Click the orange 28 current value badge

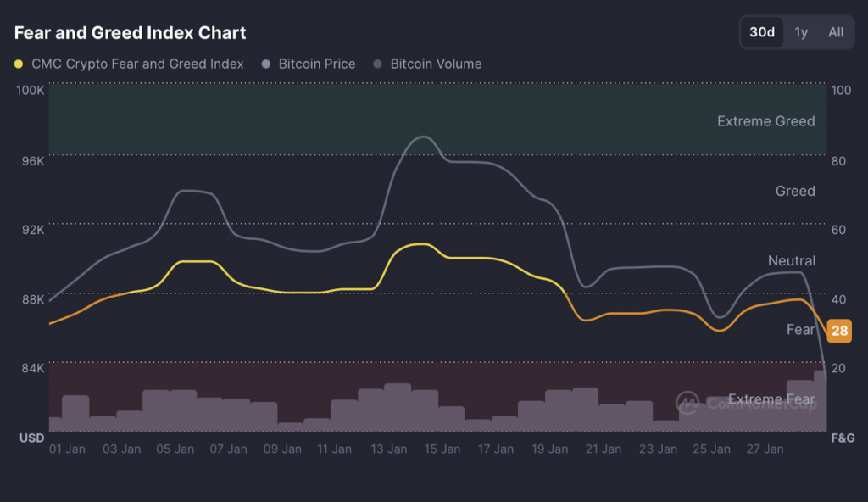[839, 331]
